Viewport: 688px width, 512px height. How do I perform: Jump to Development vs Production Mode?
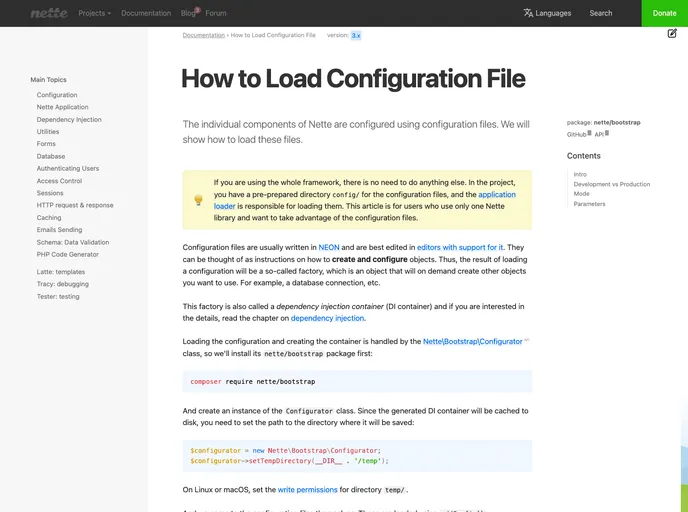point(612,189)
